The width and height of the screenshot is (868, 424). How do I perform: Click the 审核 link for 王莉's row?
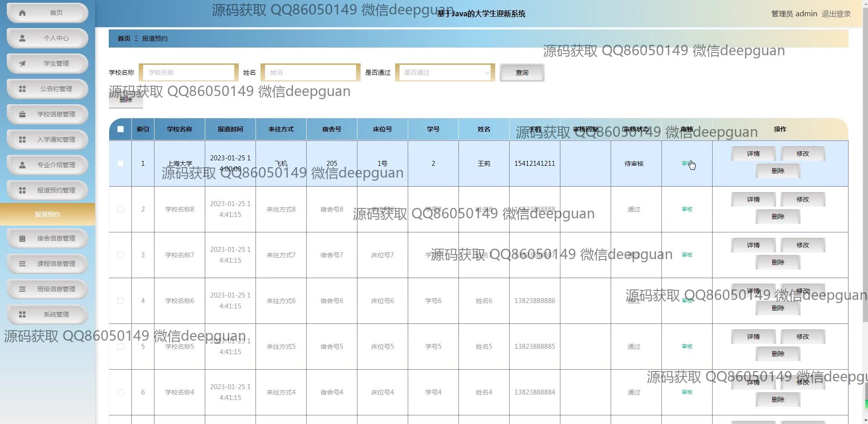coord(686,164)
